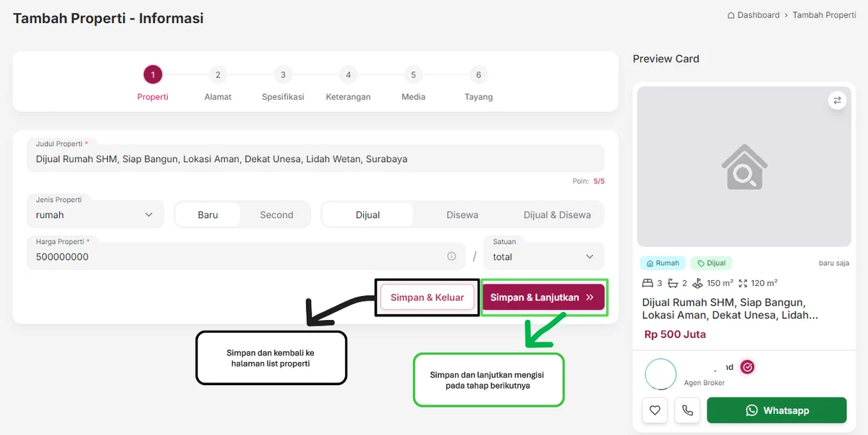Click the heart favorite button
This screenshot has width=868, height=435.
click(655, 410)
